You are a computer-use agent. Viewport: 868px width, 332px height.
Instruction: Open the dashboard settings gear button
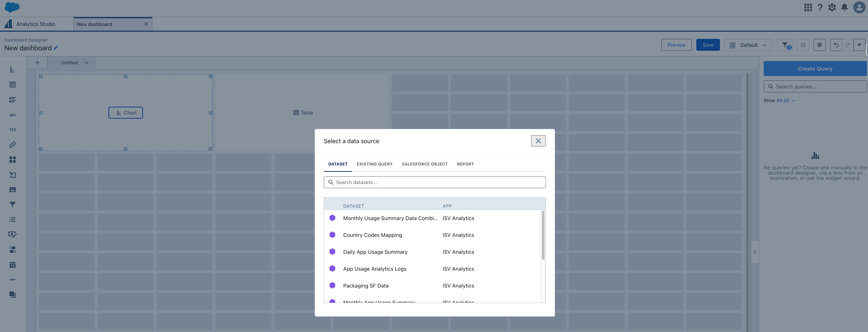point(819,45)
